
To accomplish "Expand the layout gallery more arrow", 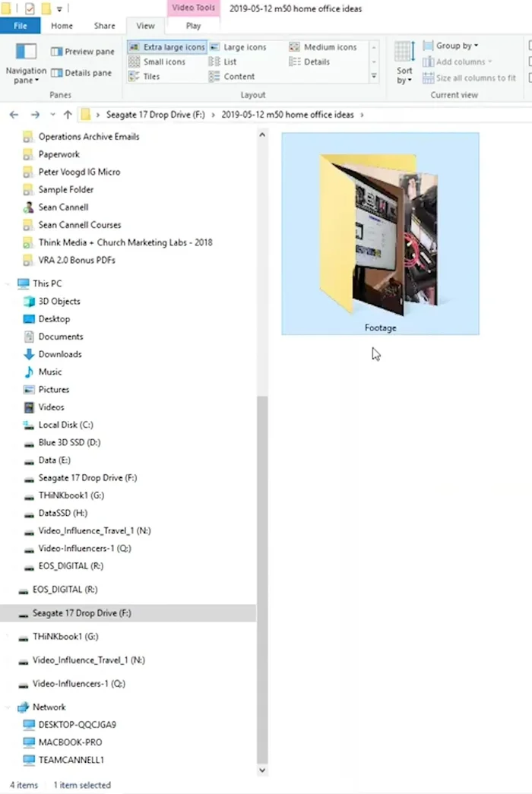I will [374, 77].
